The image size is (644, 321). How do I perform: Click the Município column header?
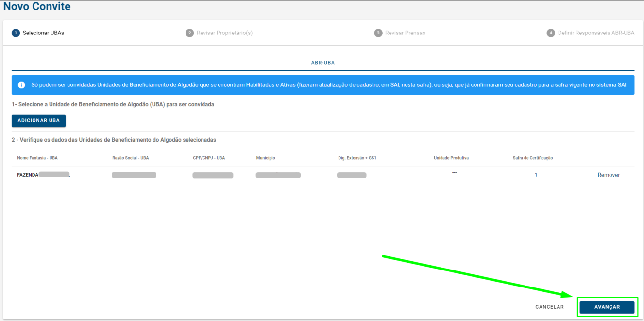click(x=266, y=158)
